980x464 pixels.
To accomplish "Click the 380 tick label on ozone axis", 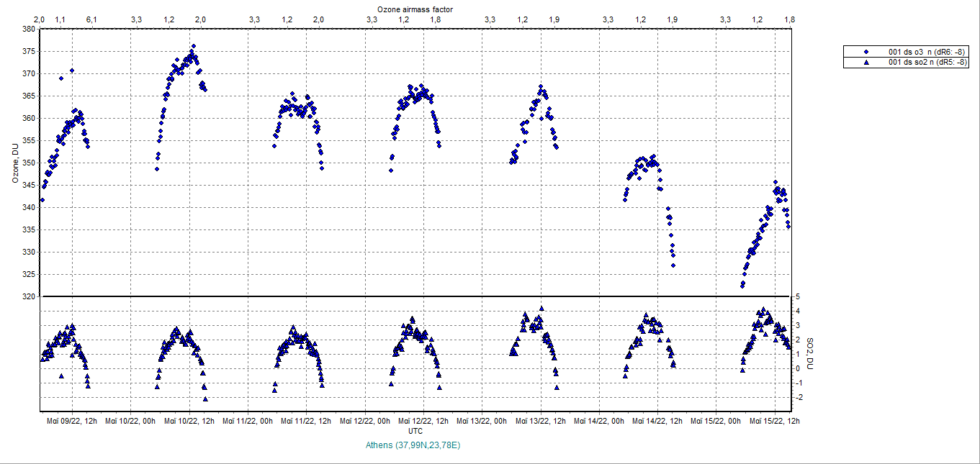I will pyautogui.click(x=29, y=29).
